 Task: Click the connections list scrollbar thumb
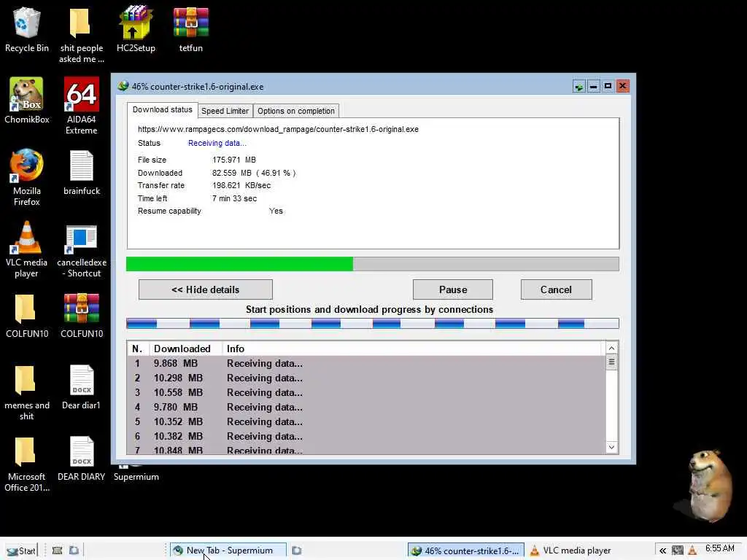612,362
